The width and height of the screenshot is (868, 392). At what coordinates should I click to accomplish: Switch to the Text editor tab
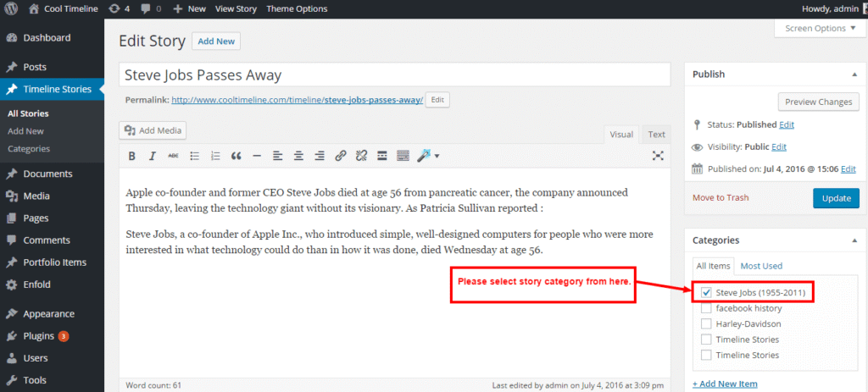[x=656, y=135]
